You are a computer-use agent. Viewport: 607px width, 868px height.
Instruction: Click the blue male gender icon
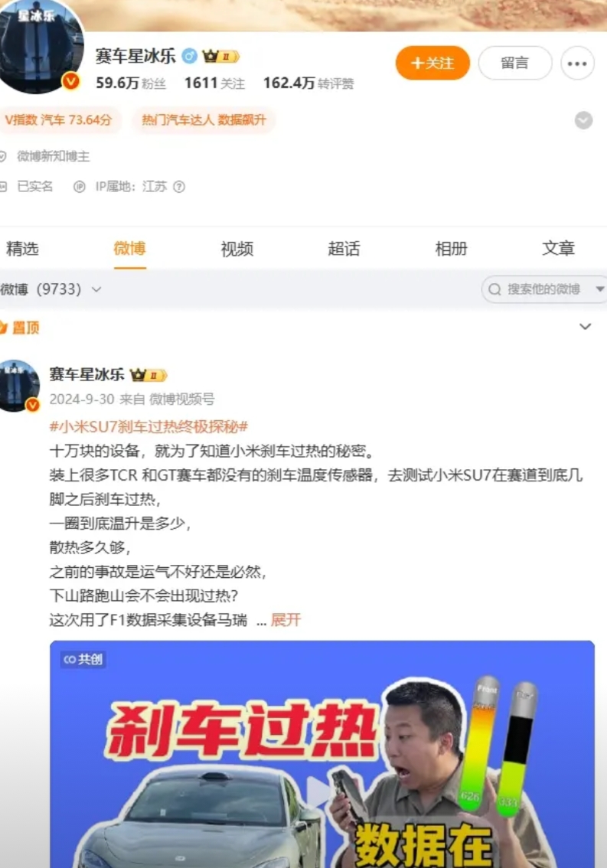pos(189,56)
